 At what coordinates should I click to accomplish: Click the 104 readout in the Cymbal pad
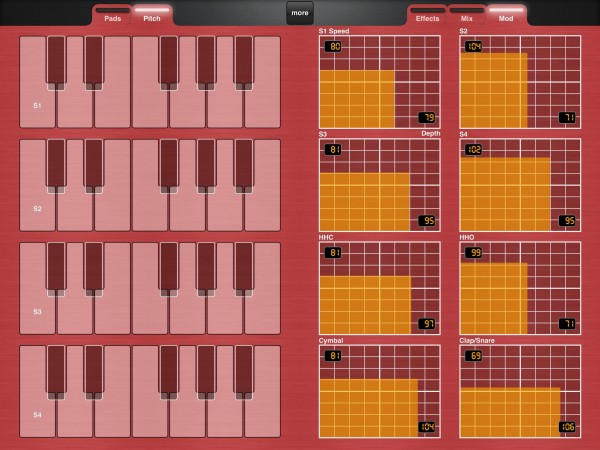(427, 427)
